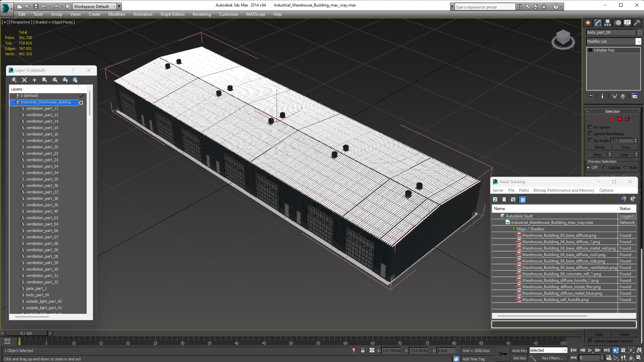The height and width of the screenshot is (362, 644).
Task: Open Bitmap Performance and Memory menu
Action: pos(564,190)
